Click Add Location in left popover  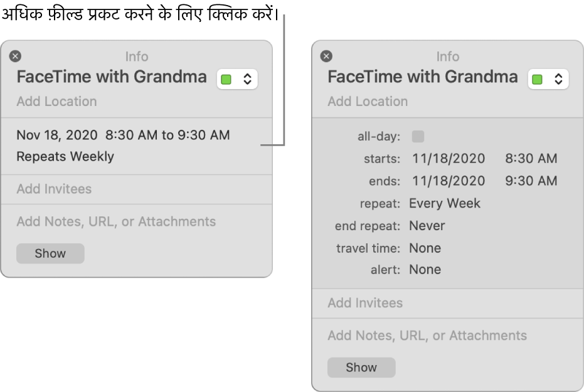(x=56, y=101)
